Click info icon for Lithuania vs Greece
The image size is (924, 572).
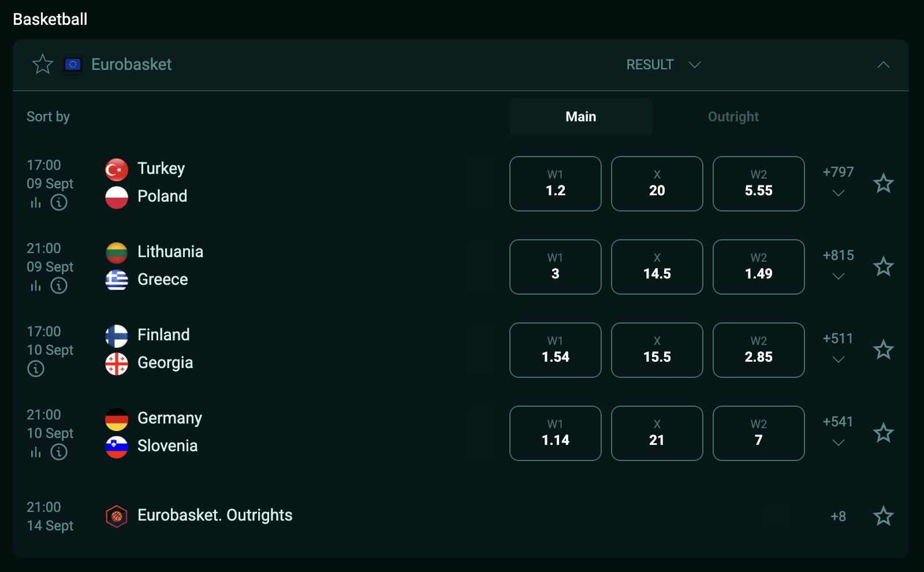[59, 285]
